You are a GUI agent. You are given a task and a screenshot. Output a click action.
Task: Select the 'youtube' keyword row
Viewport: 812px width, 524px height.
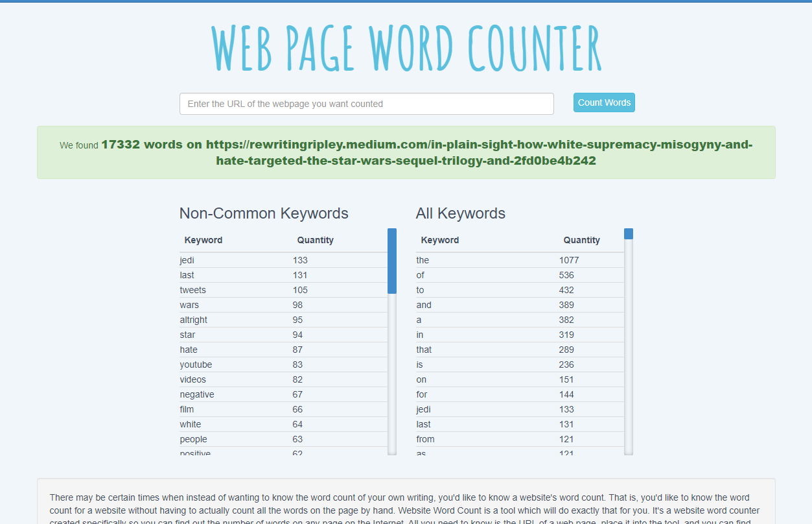tap(283, 364)
